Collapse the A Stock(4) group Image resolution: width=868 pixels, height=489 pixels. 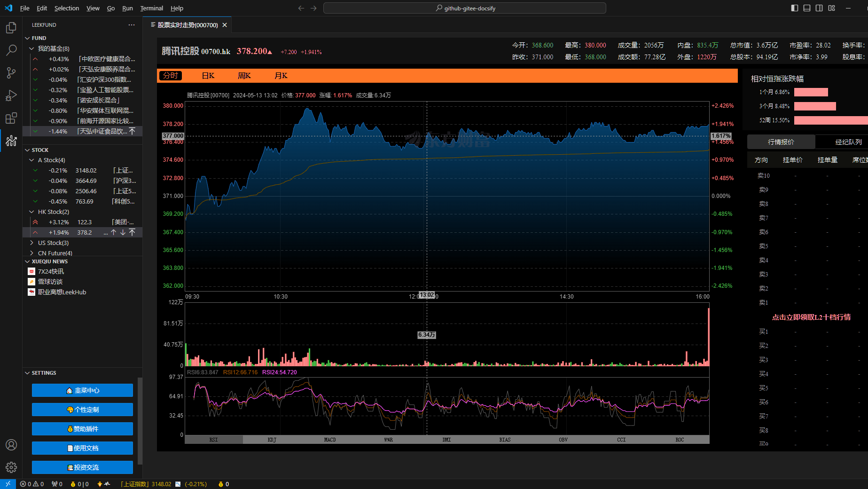[x=31, y=160]
